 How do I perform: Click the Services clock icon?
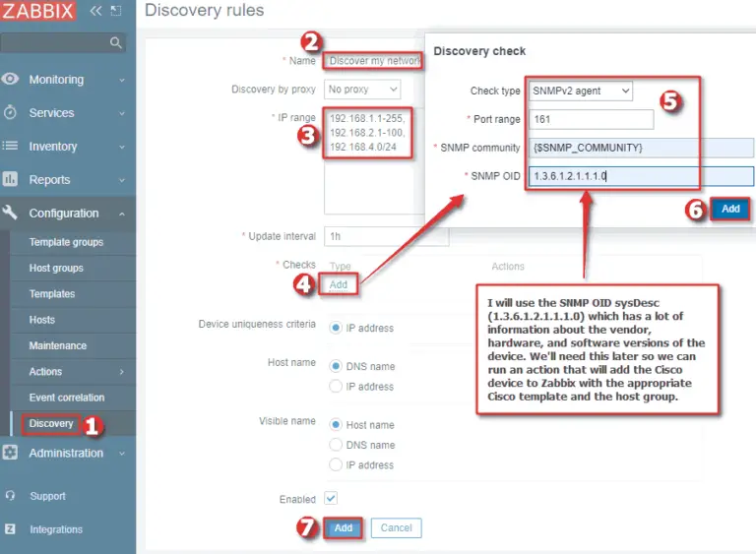[x=10, y=112]
